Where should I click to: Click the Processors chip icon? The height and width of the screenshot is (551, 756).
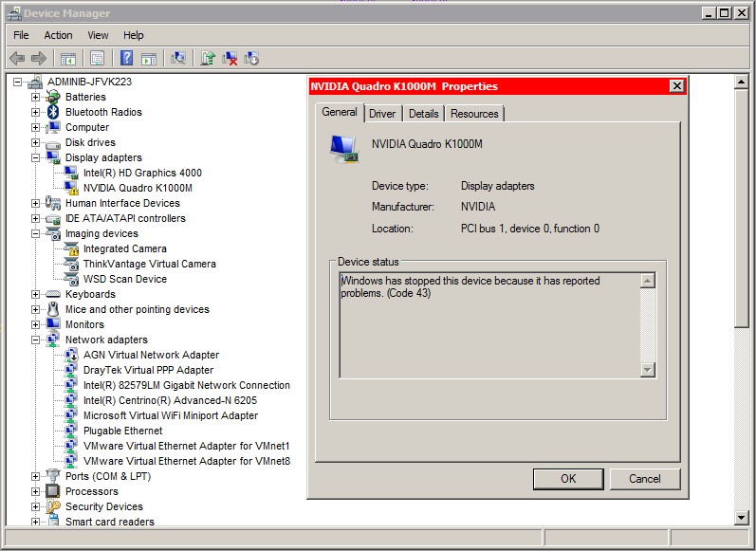[x=52, y=491]
